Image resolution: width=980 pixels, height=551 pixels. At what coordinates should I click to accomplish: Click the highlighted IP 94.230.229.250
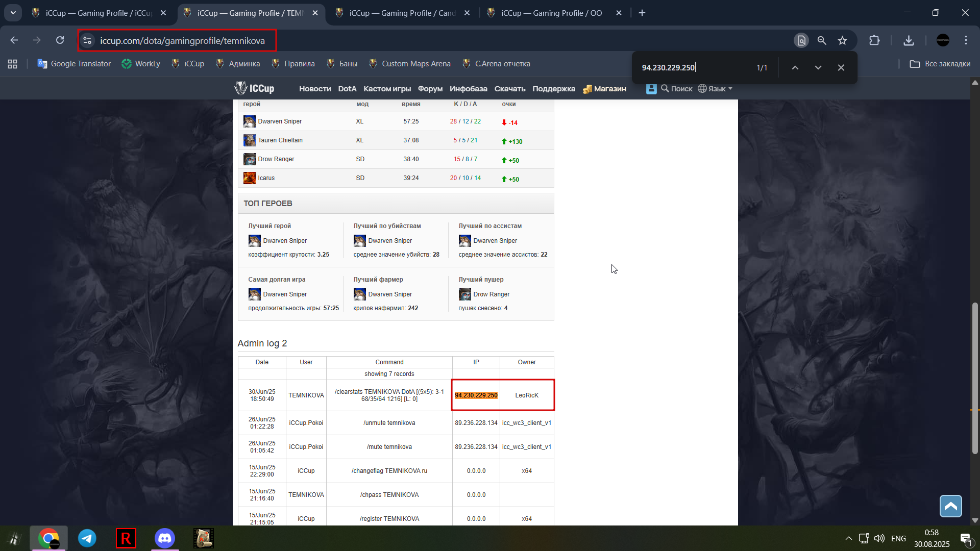point(476,395)
